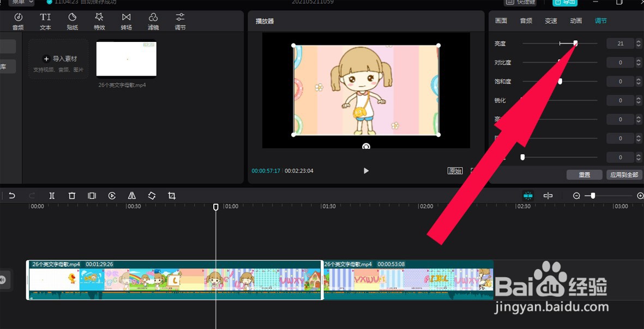
Task: Apply freeze frame to the selected clip
Action: (92, 196)
